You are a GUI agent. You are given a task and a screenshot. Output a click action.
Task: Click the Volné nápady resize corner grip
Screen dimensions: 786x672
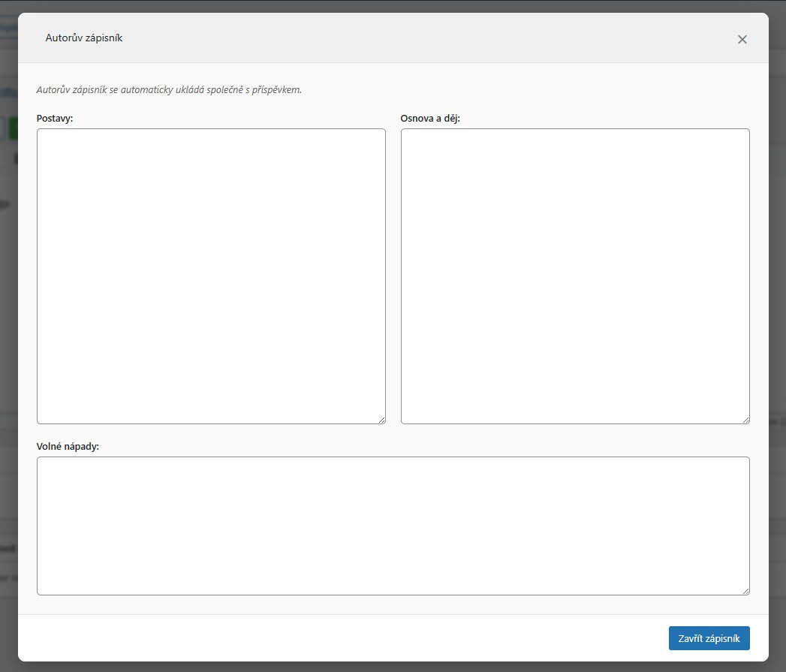745,591
